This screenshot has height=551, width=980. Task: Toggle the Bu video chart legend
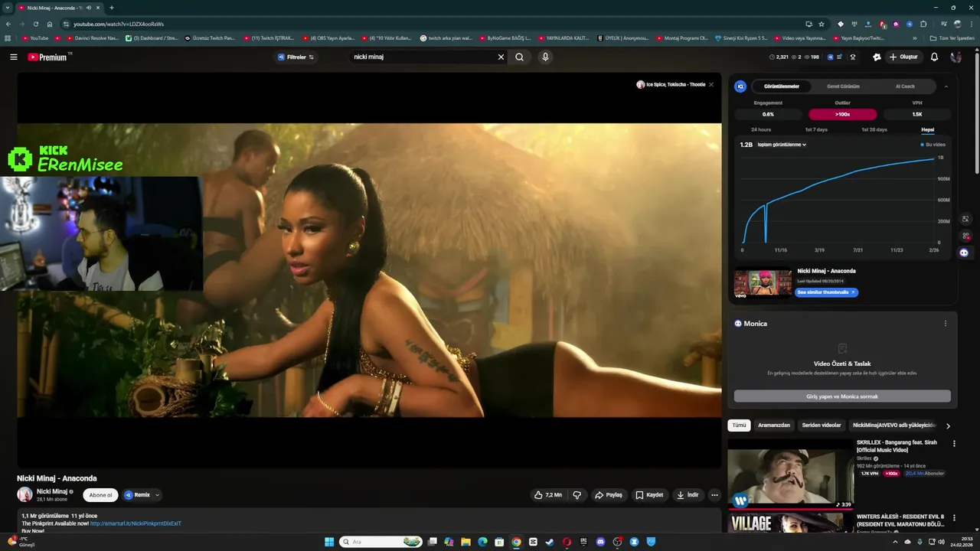[x=933, y=145]
